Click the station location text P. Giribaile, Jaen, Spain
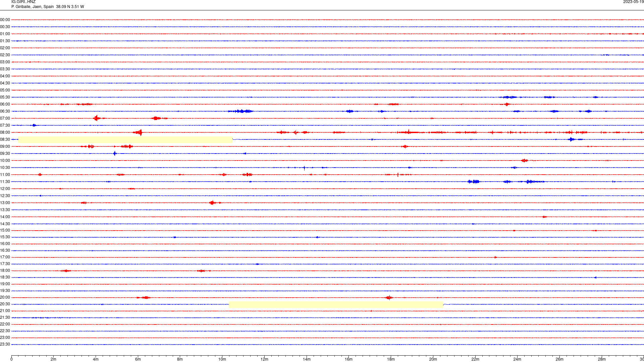The width and height of the screenshot is (644, 362). [x=33, y=7]
